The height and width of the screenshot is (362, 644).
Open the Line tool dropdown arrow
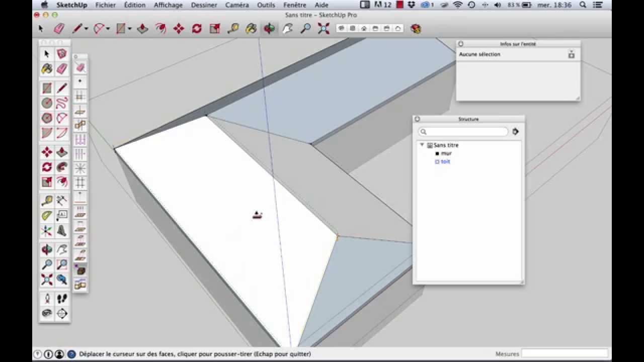(86, 29)
